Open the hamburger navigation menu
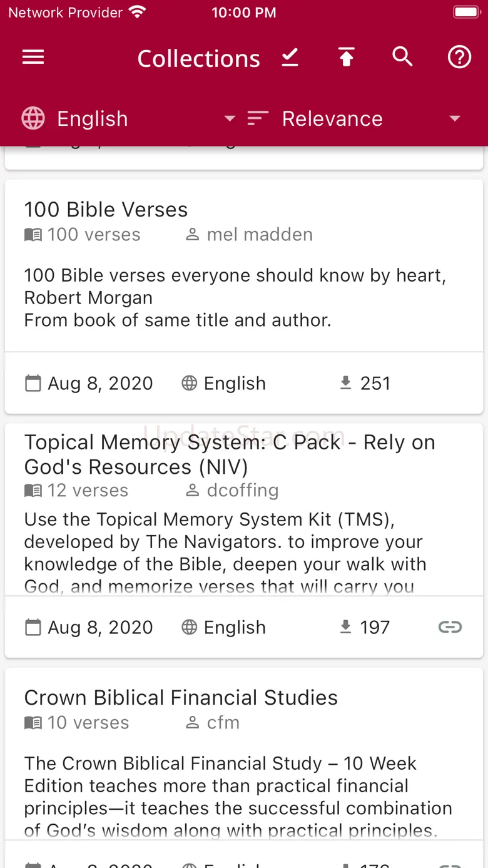Screen dimensions: 488x868 coord(33,58)
